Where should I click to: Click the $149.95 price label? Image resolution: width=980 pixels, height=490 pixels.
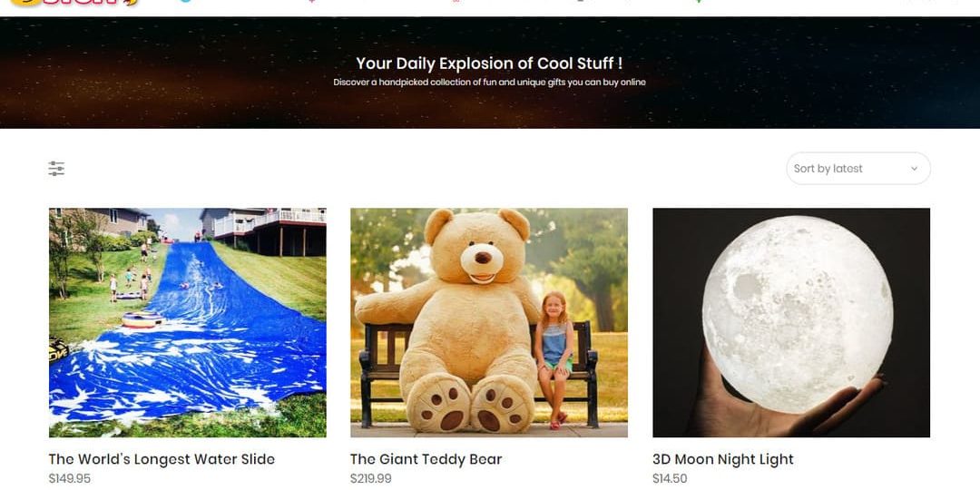coord(69,479)
